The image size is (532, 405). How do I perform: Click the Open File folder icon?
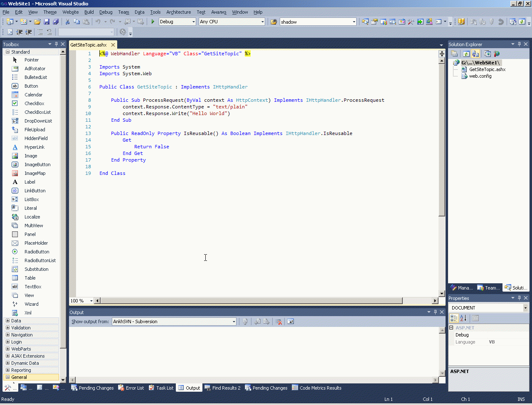tap(37, 22)
